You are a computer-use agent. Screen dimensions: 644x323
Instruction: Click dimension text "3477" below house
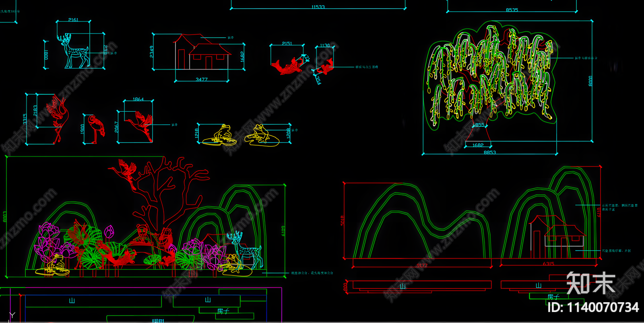(202, 79)
